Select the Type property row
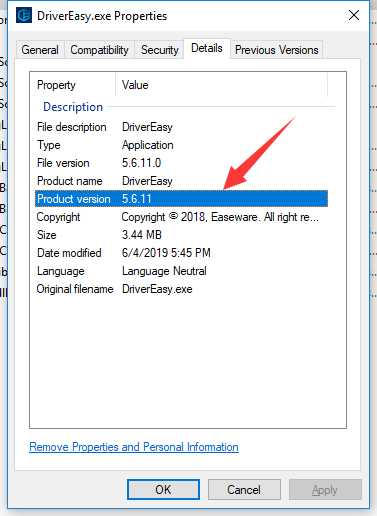The image size is (377, 516). pyautogui.click(x=181, y=145)
